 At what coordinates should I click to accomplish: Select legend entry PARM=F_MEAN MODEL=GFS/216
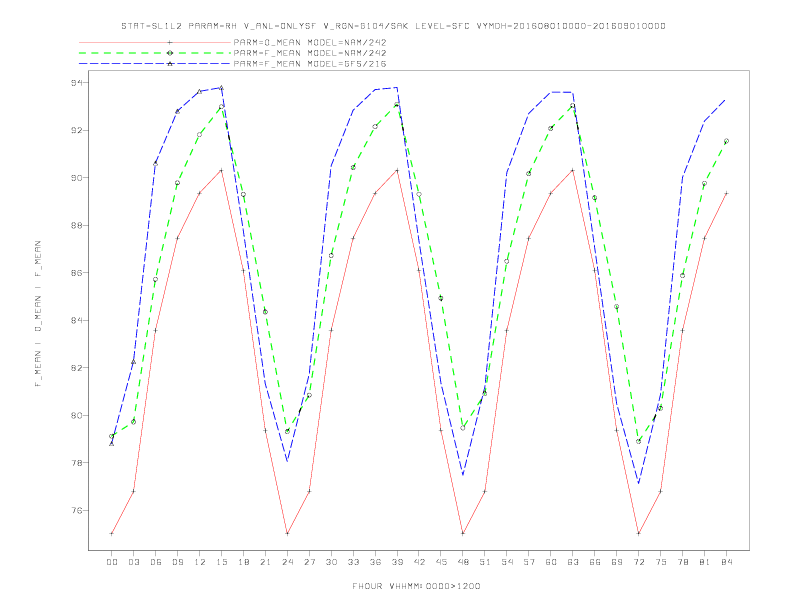pyautogui.click(x=310, y=64)
